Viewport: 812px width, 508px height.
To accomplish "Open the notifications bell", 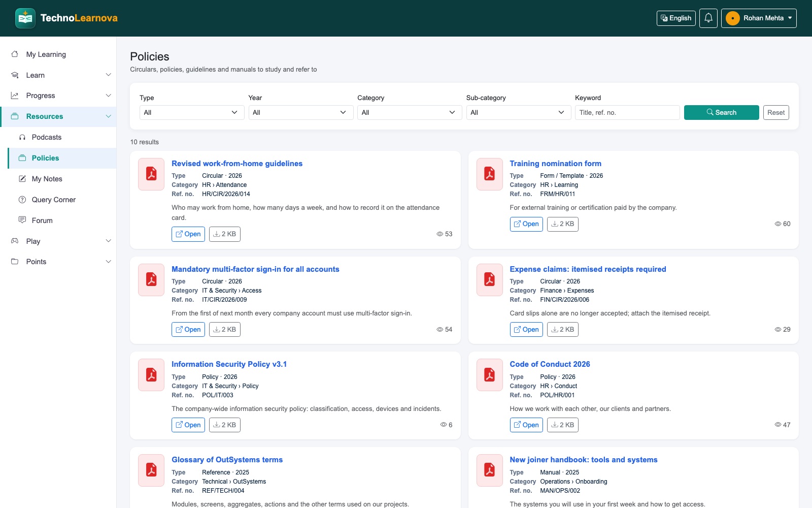I will tap(708, 18).
